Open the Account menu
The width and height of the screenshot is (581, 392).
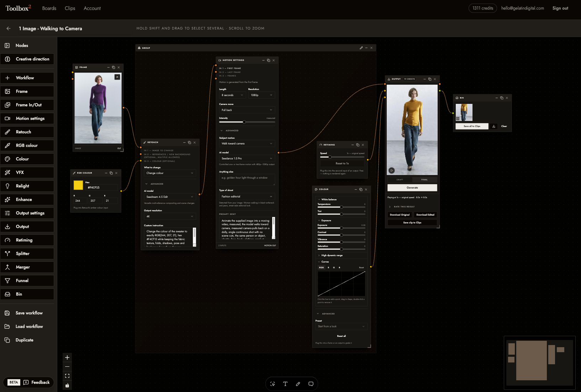click(92, 8)
